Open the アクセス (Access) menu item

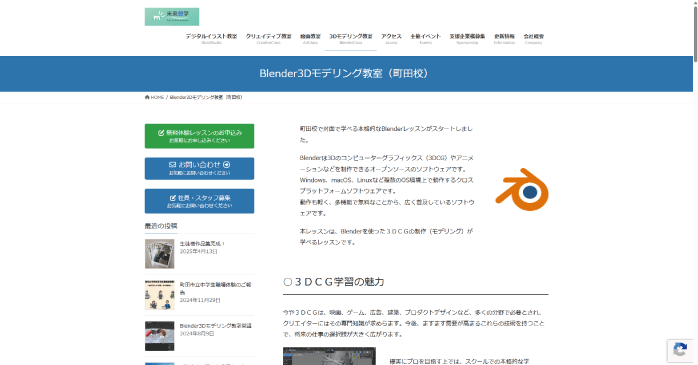(x=391, y=39)
